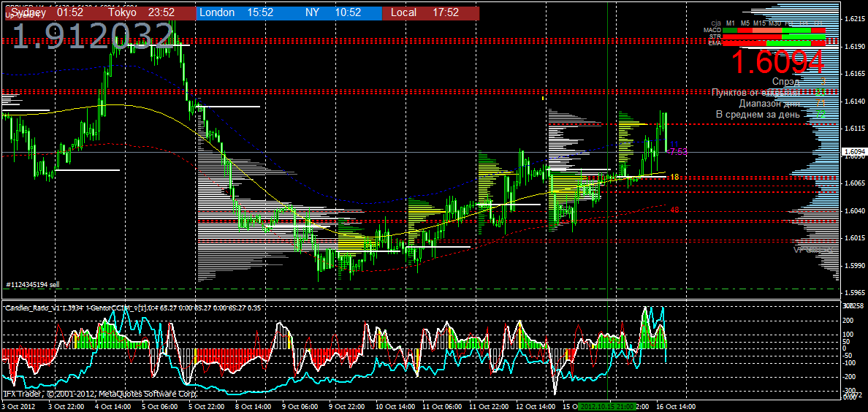The image size is (868, 412).
Task: Click the EMA multi-timeframe signal bar
Action: (774, 43)
